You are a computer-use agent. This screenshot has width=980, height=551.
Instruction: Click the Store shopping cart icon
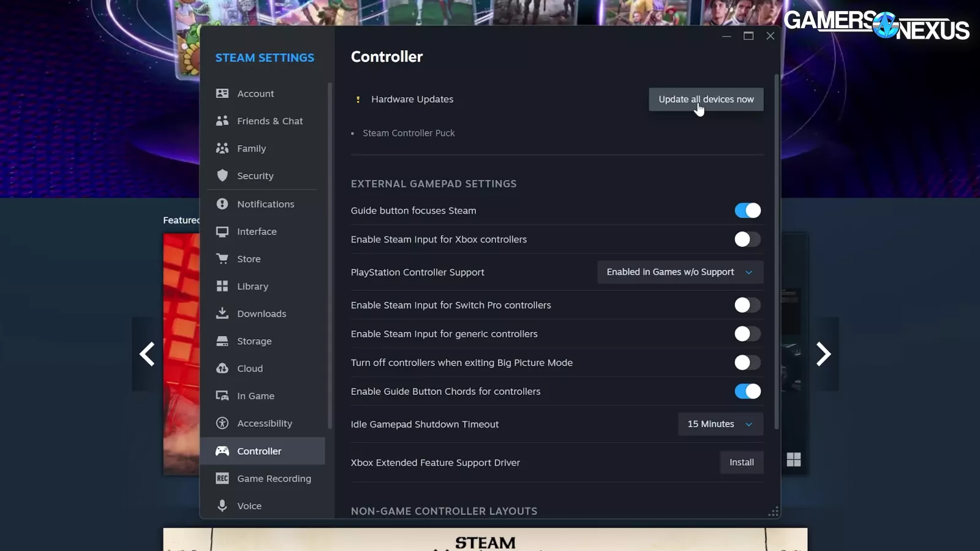click(x=222, y=259)
